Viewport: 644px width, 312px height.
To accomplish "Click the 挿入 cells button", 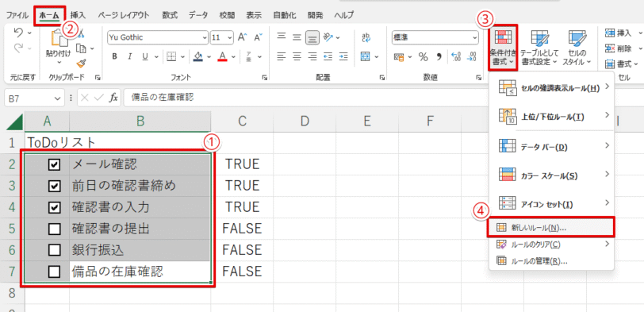I will 619,33.
